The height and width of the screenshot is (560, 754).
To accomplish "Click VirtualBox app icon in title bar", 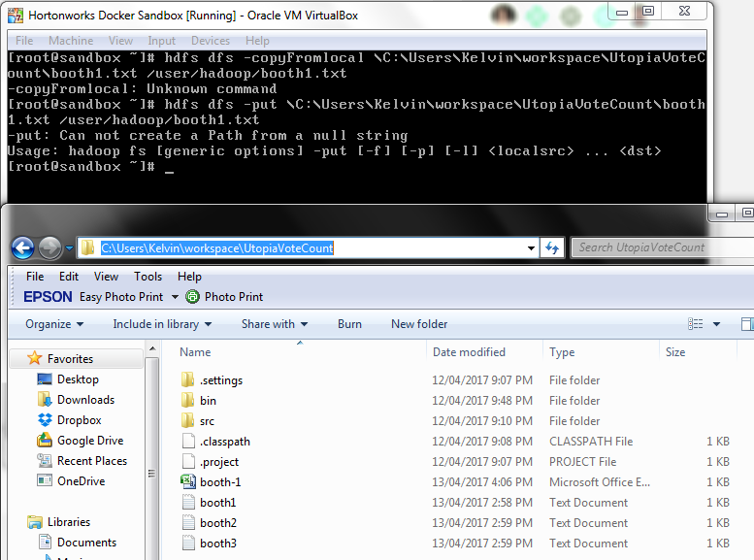I will (16, 16).
